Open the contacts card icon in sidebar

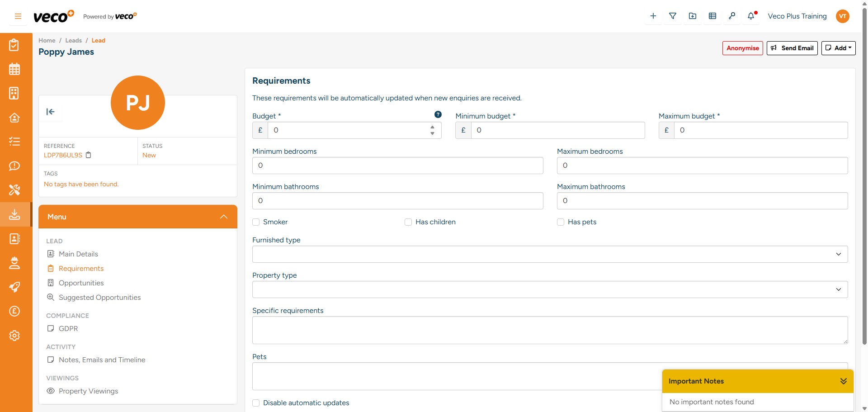(x=14, y=239)
